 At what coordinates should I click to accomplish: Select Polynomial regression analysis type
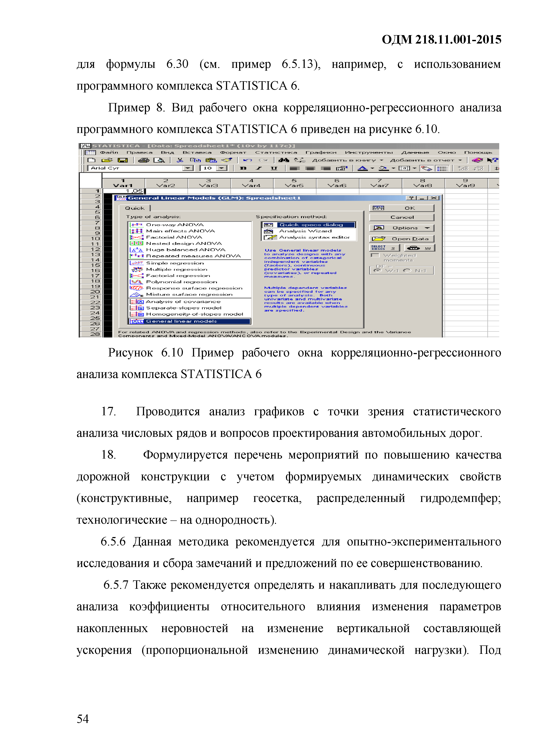182,281
